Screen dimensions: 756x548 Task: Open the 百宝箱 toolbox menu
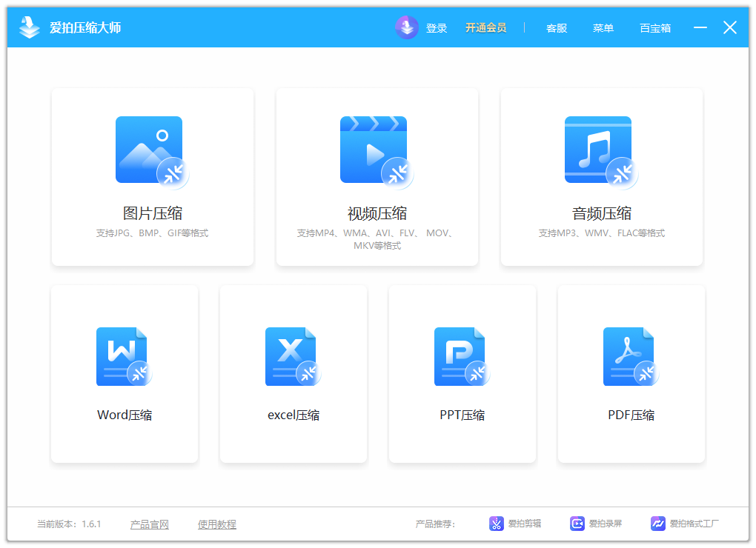655,28
